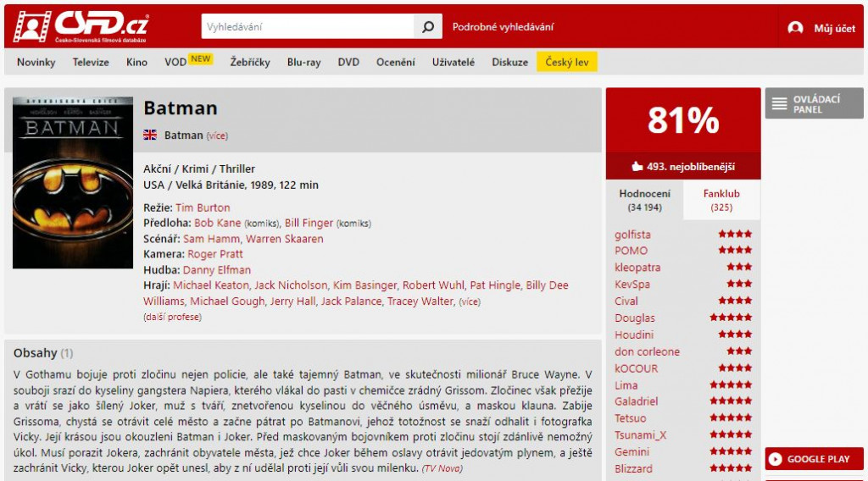This screenshot has width=868, height=481.
Task: Click the yellow Český lev button
Action: [x=567, y=62]
